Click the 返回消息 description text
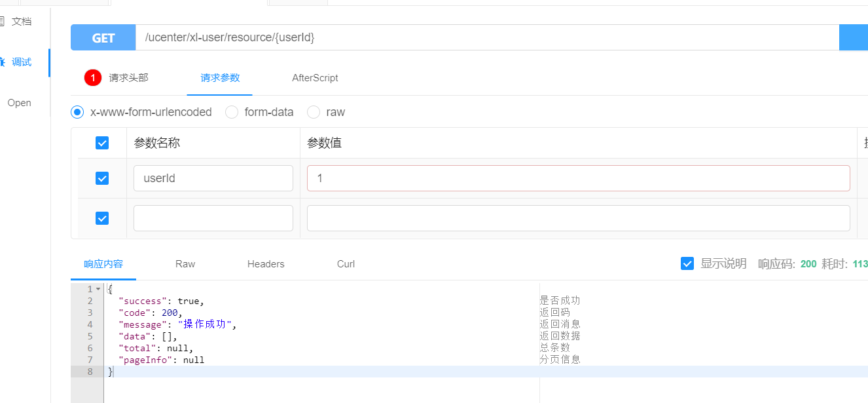The width and height of the screenshot is (868, 403). pos(560,324)
